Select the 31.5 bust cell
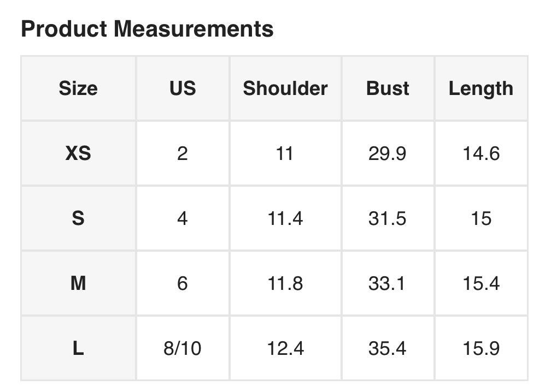This screenshot has height=392, width=557. (388, 218)
